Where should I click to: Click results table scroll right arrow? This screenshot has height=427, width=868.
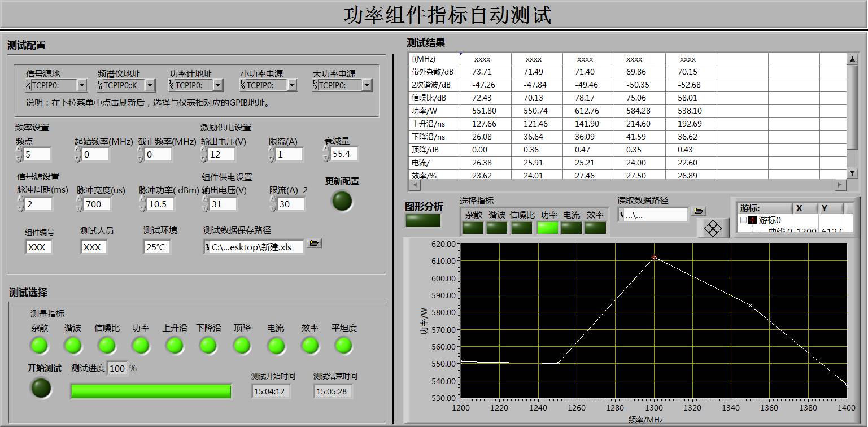840,185
